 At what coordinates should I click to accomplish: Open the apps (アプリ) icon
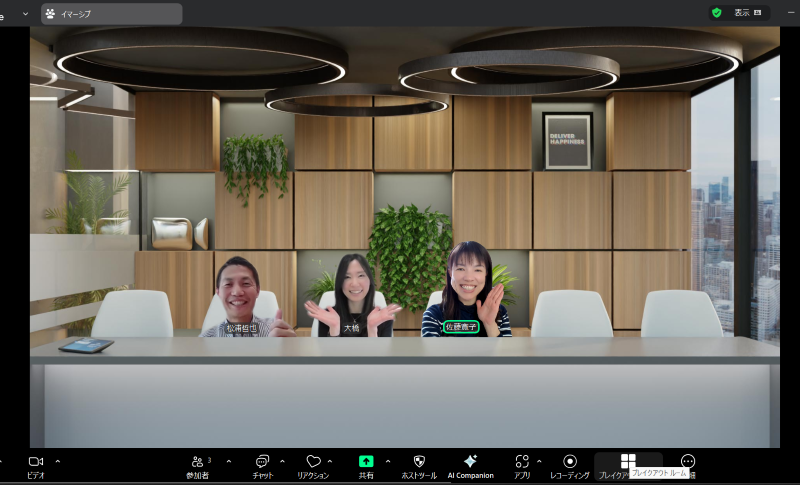tap(521, 462)
